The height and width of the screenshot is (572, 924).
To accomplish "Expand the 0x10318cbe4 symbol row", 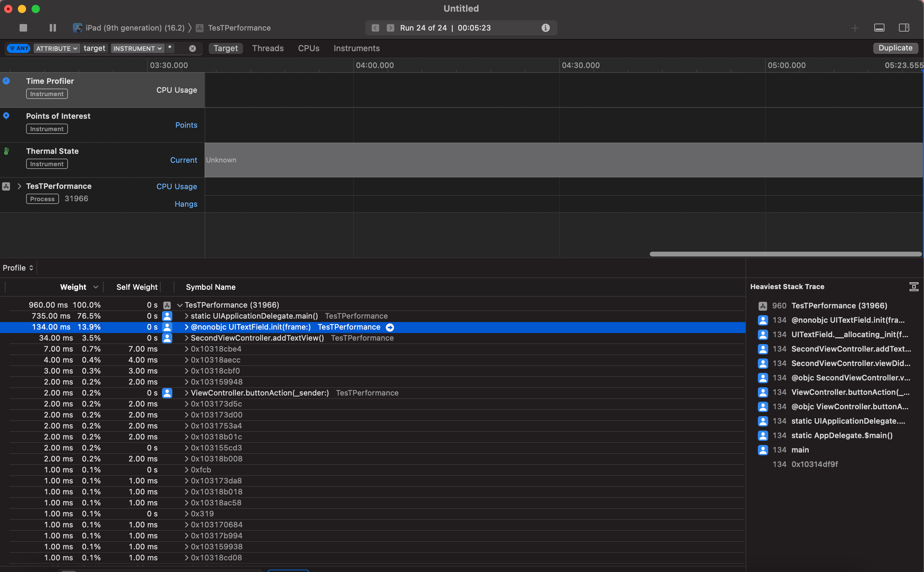I will [x=186, y=349].
